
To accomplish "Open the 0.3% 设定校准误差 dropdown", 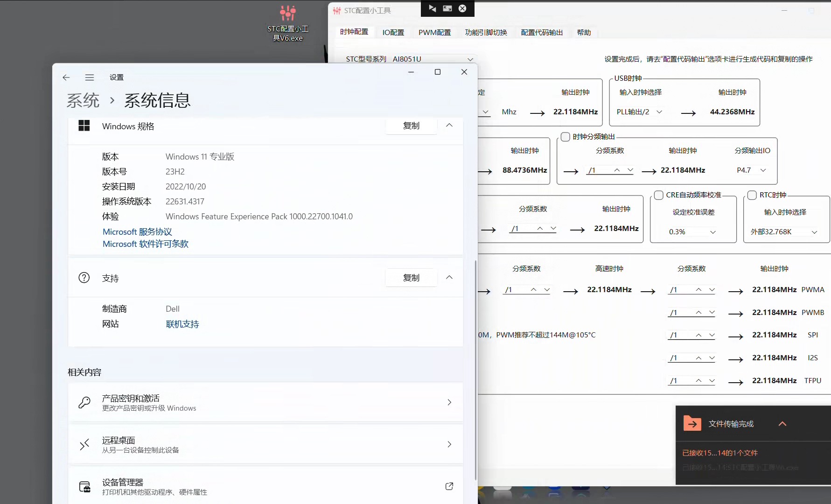I will 692,232.
